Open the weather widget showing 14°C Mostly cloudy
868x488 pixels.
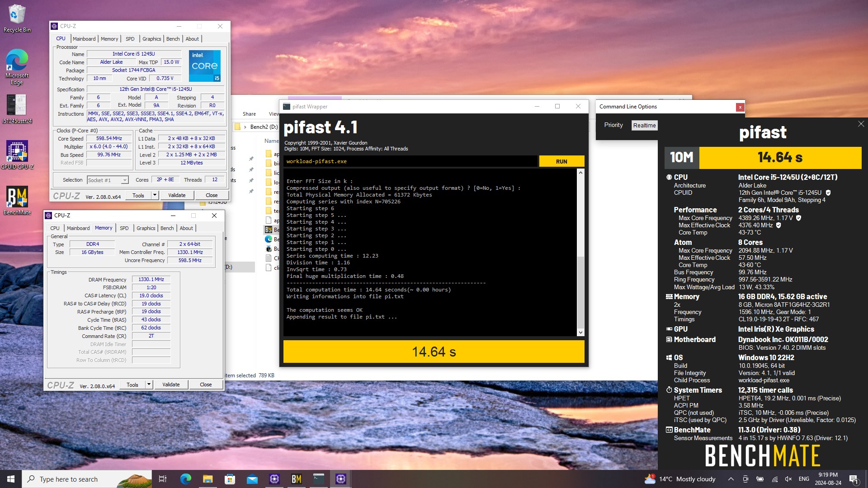pyautogui.click(x=680, y=479)
